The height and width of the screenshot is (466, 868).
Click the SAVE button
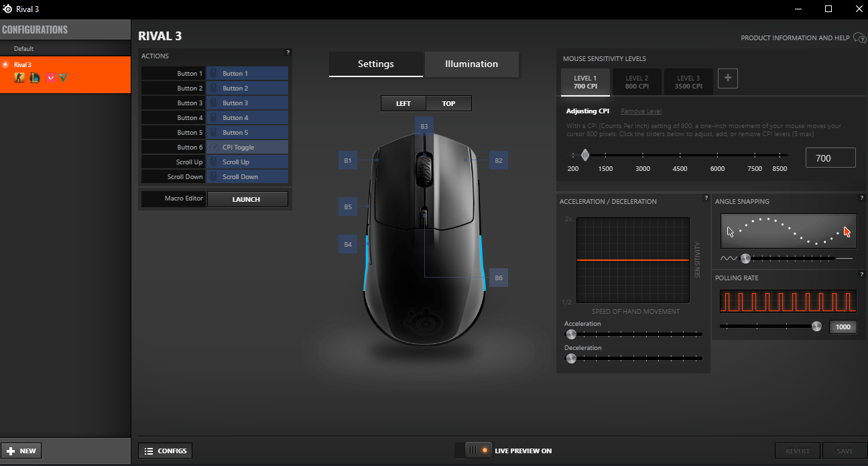tap(843, 451)
